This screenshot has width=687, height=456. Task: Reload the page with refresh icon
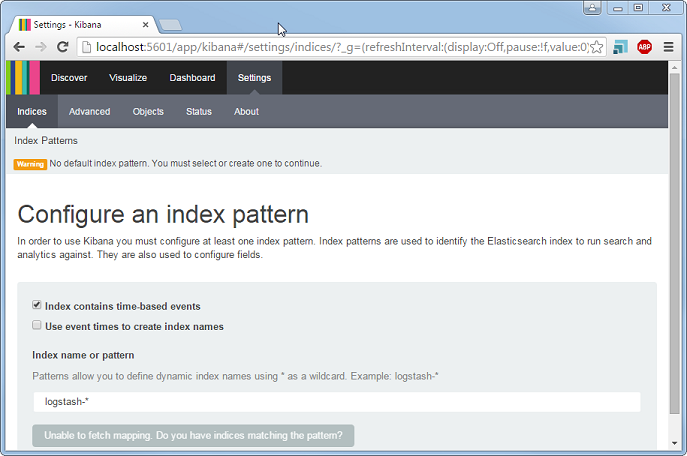point(63,47)
